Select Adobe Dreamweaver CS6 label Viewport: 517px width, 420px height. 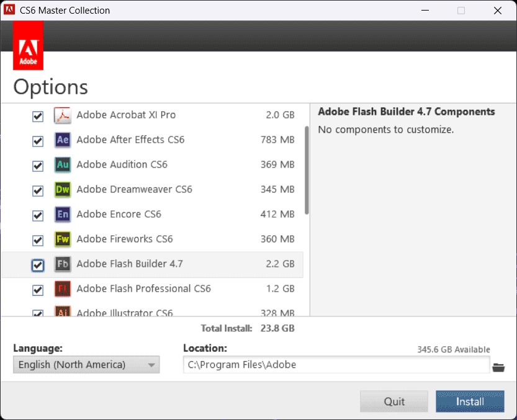coord(135,189)
